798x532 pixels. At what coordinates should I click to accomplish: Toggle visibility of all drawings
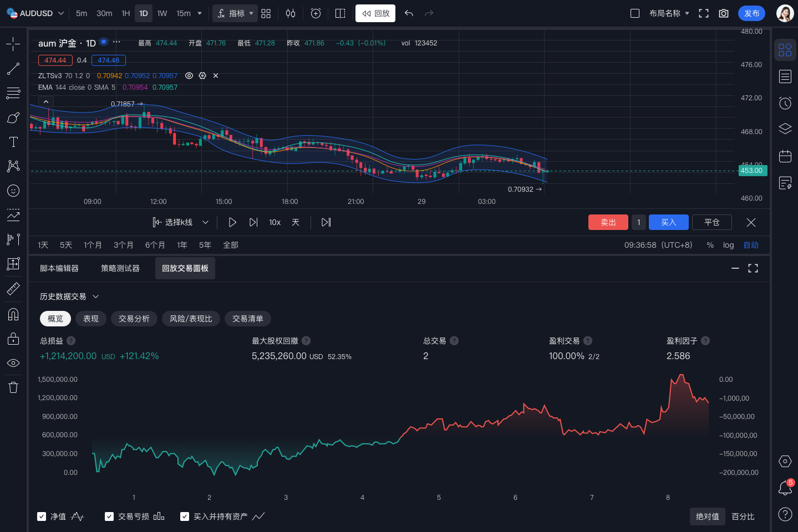point(13,363)
